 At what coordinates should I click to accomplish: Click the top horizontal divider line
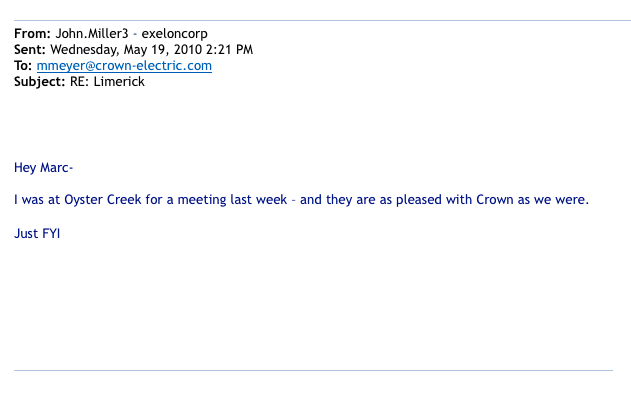pos(322,20)
